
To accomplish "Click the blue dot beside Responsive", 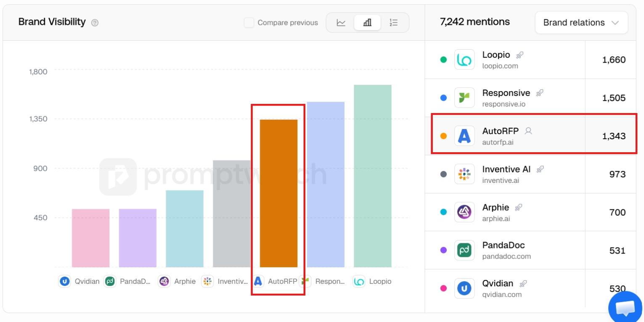I will click(x=443, y=98).
